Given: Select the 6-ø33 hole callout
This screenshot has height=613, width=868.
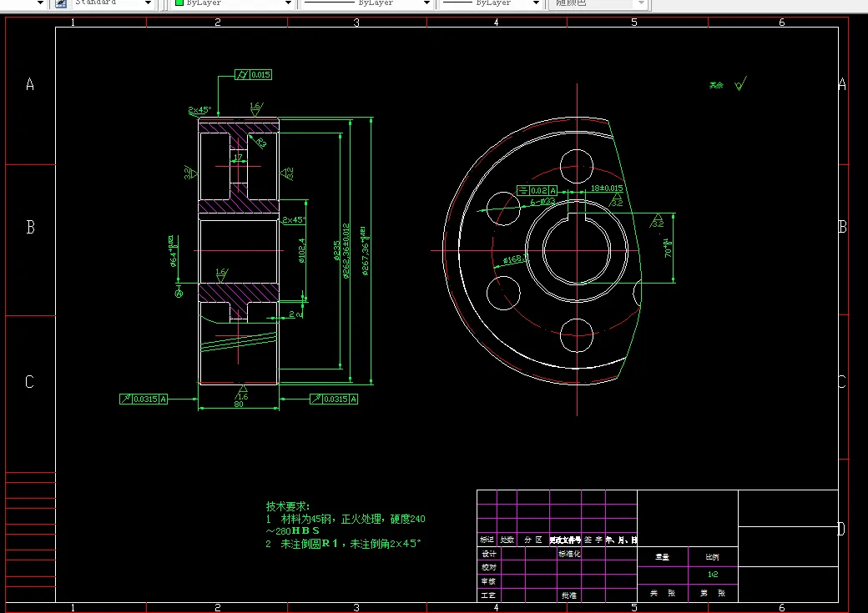Looking at the screenshot, I should (542, 202).
